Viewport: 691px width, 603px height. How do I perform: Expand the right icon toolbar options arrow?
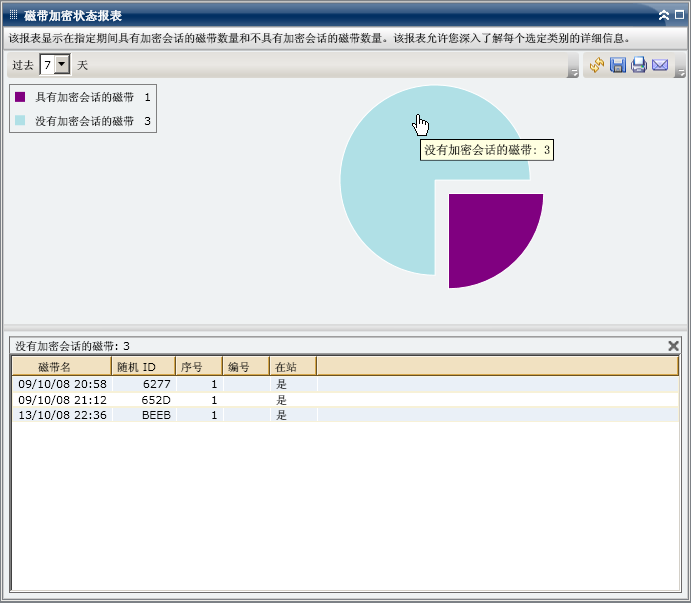coord(680,72)
